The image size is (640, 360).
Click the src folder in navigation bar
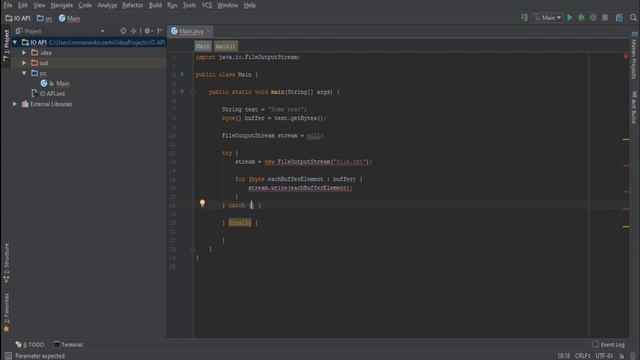click(x=44, y=18)
